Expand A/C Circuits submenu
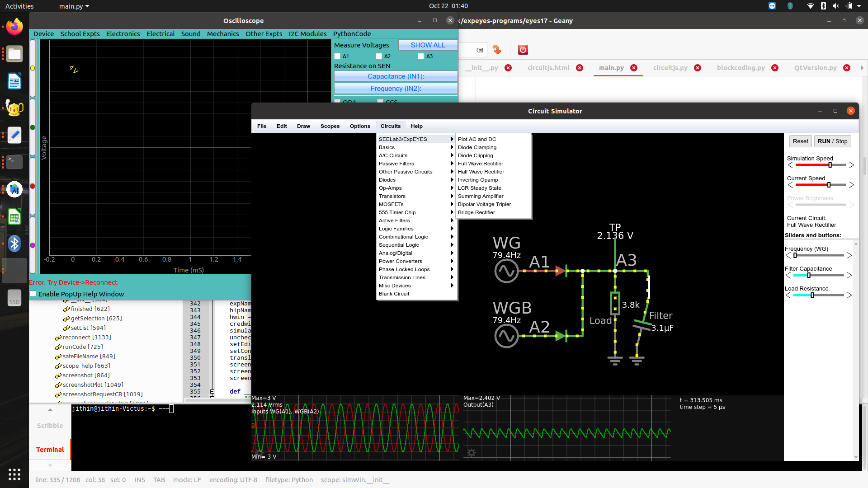This screenshot has width=868, height=488. (x=416, y=155)
